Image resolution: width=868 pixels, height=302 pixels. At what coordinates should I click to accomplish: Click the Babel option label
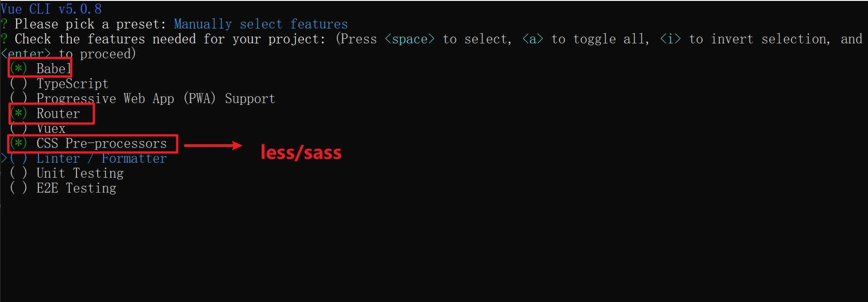pos(53,69)
